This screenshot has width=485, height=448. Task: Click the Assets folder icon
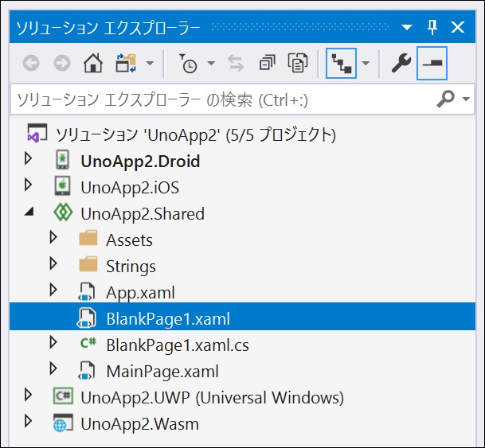click(x=88, y=238)
